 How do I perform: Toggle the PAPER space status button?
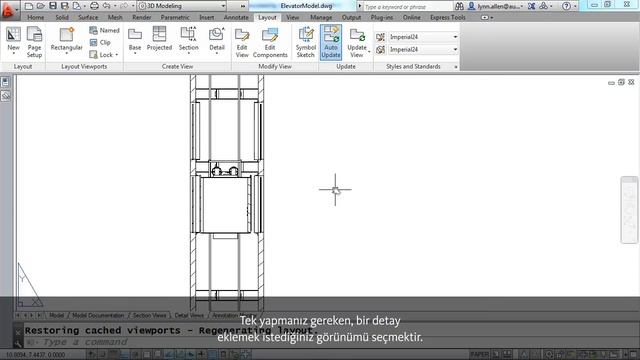(479, 354)
